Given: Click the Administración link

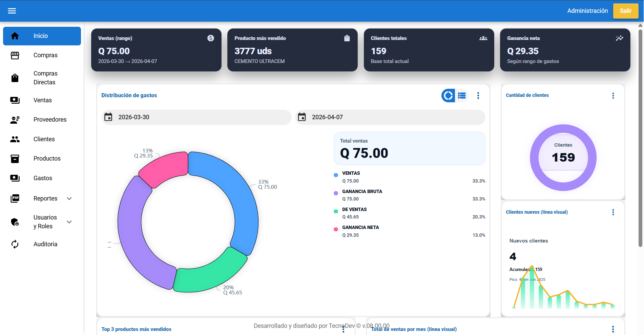Looking at the screenshot, I should (587, 11).
